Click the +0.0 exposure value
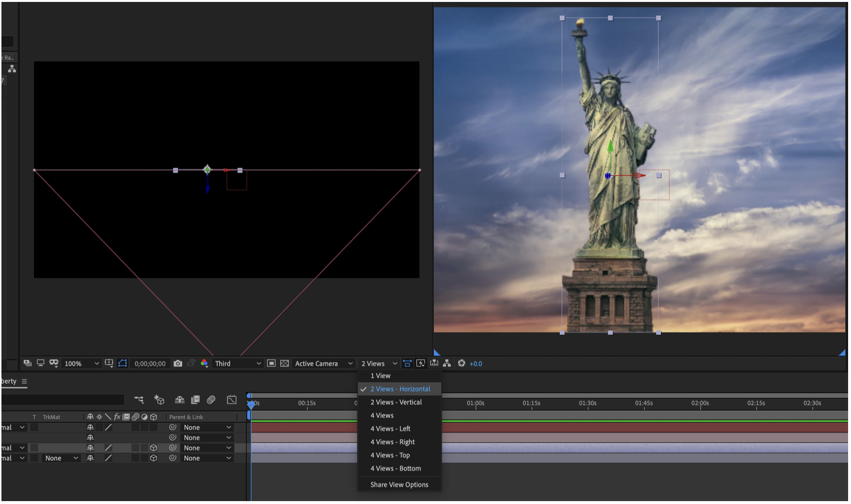This screenshot has height=504, width=851. pos(476,364)
